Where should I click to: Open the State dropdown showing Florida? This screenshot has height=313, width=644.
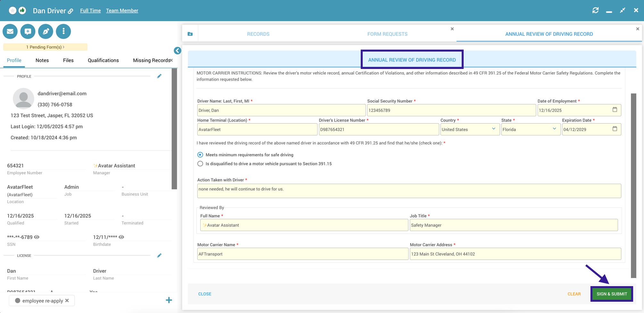(531, 129)
